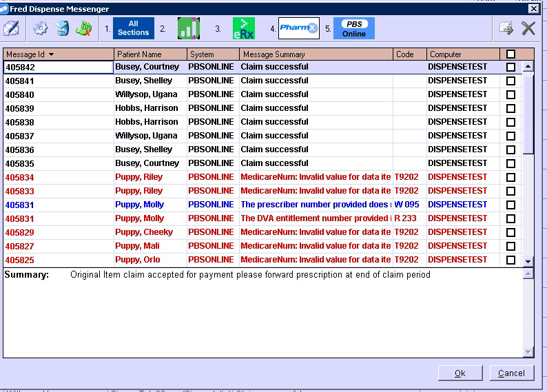Switch to PBS Online section
The height and width of the screenshot is (392, 547).
354,28
